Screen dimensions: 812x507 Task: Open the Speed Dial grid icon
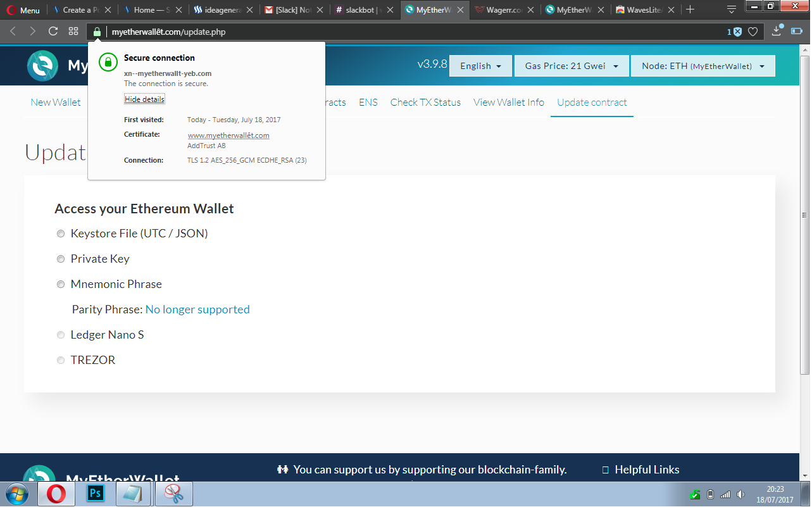73,31
